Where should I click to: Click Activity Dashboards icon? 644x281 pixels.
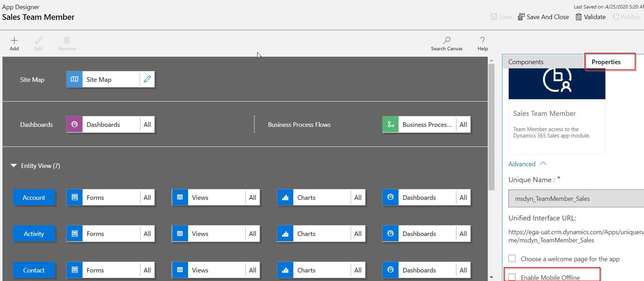coord(390,234)
